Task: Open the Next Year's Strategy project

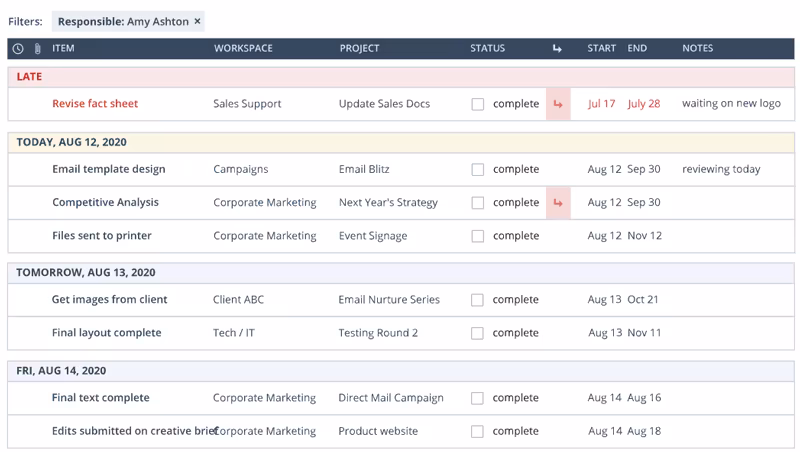Action: click(388, 203)
